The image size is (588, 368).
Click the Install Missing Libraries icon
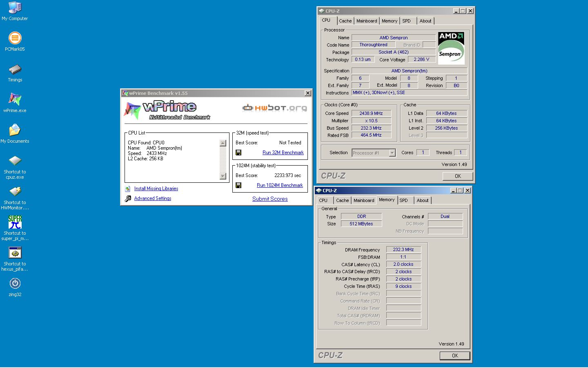tap(128, 188)
